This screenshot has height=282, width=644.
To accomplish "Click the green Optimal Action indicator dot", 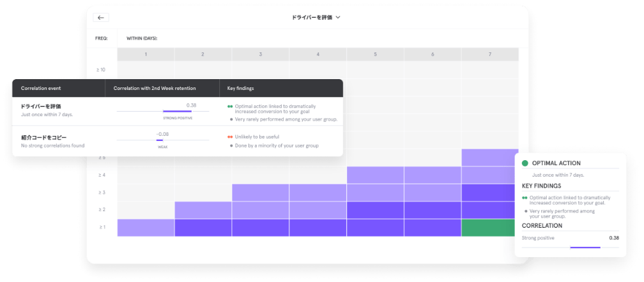I will coord(525,163).
